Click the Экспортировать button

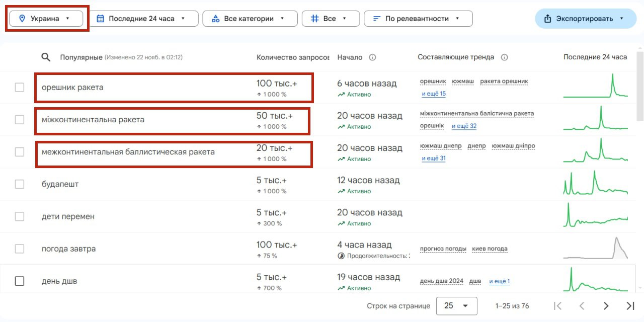tap(586, 19)
